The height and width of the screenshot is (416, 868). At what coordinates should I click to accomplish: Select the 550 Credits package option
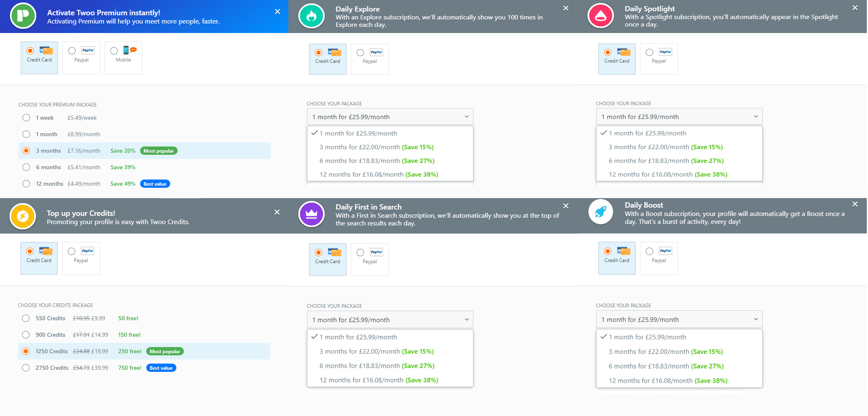(26, 318)
